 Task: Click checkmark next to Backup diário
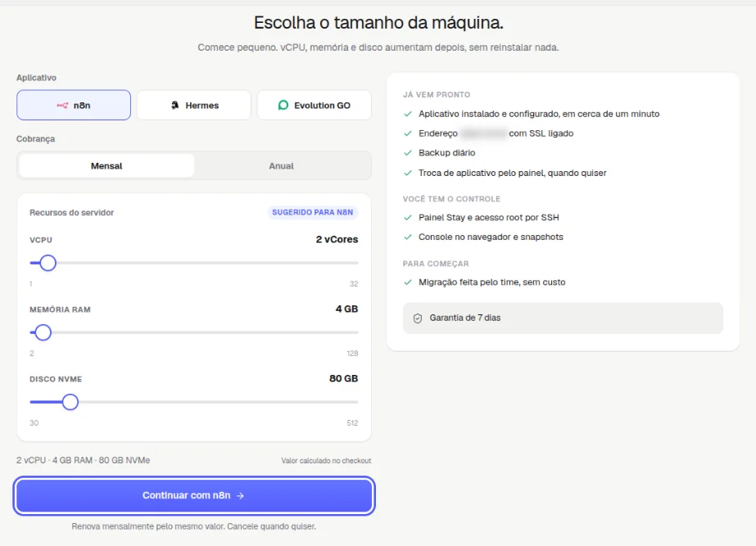[408, 153]
